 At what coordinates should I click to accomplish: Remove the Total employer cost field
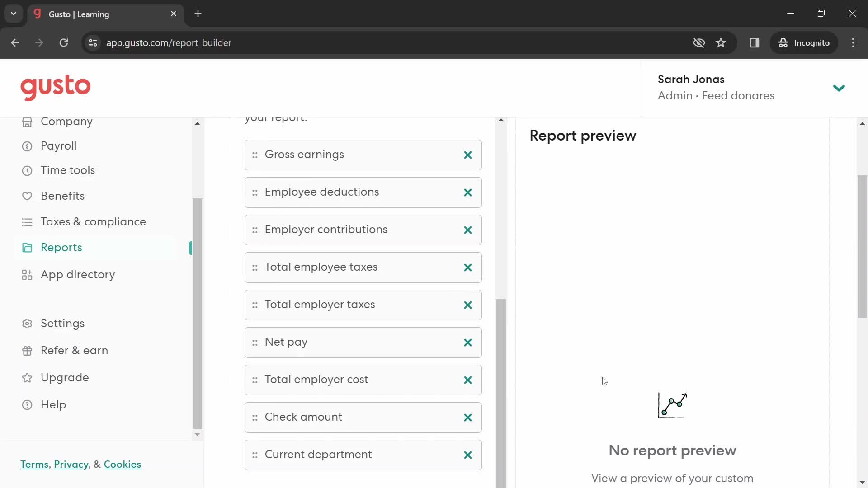click(x=468, y=380)
